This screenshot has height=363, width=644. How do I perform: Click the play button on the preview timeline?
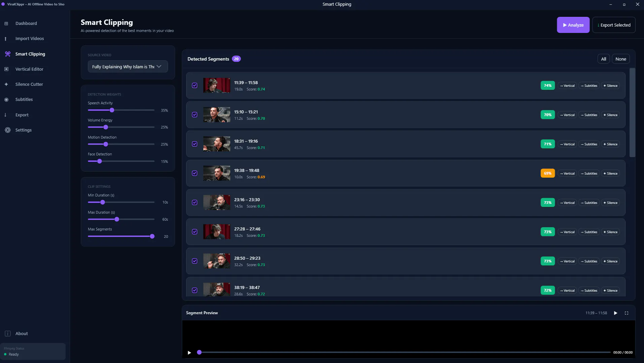coord(189,353)
